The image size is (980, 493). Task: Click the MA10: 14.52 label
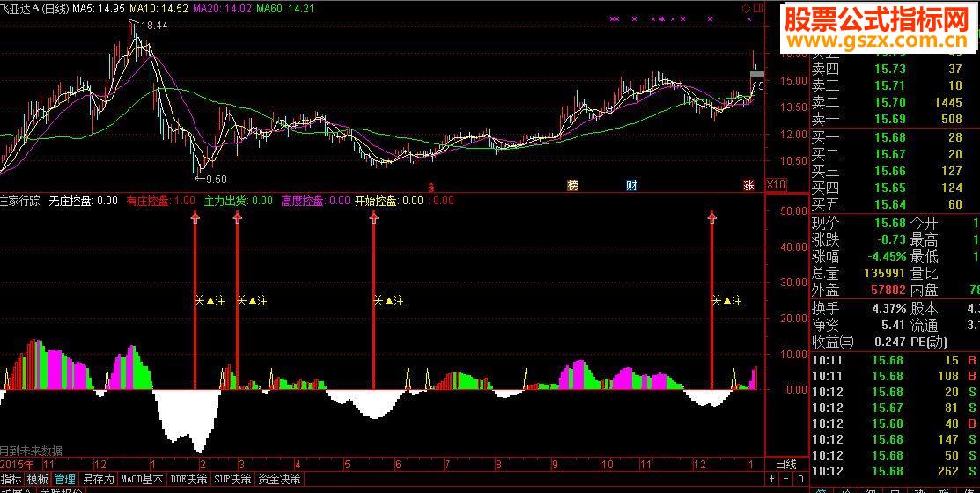coord(159,9)
